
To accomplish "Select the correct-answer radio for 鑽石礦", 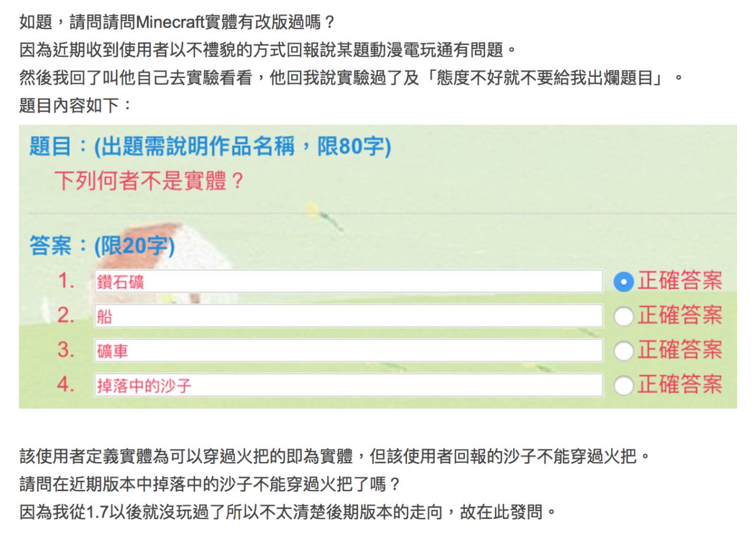I will (624, 282).
